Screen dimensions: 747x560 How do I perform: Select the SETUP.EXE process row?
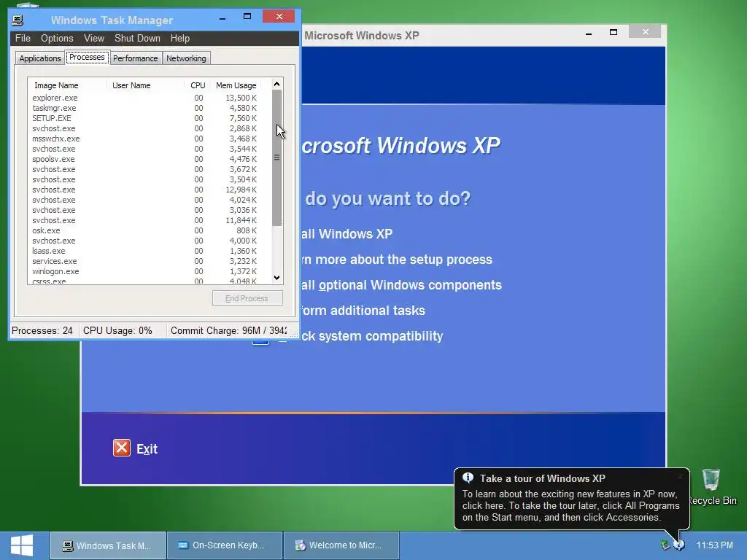click(x=145, y=118)
